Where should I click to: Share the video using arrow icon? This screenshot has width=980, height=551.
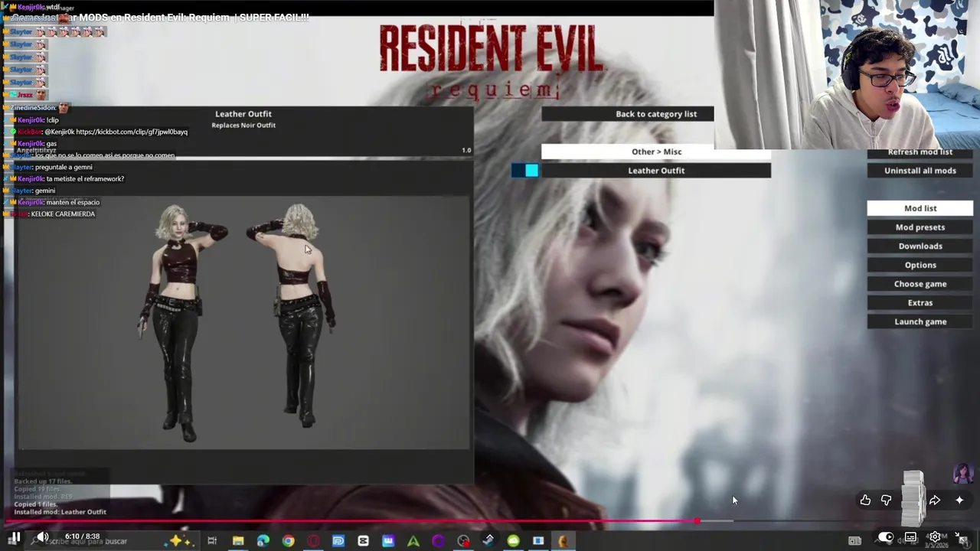(x=935, y=500)
